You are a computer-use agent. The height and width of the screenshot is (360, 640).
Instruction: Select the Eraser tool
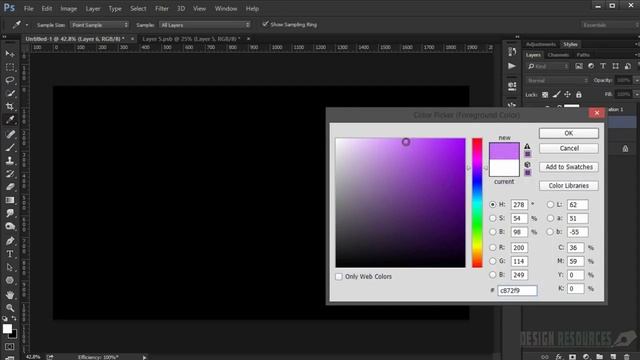click(10, 187)
